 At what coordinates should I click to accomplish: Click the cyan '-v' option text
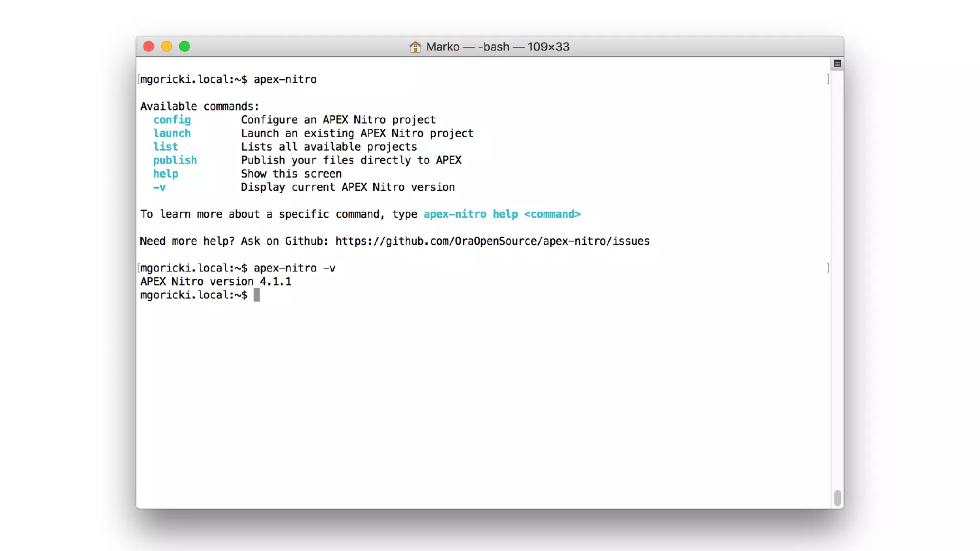pos(159,187)
